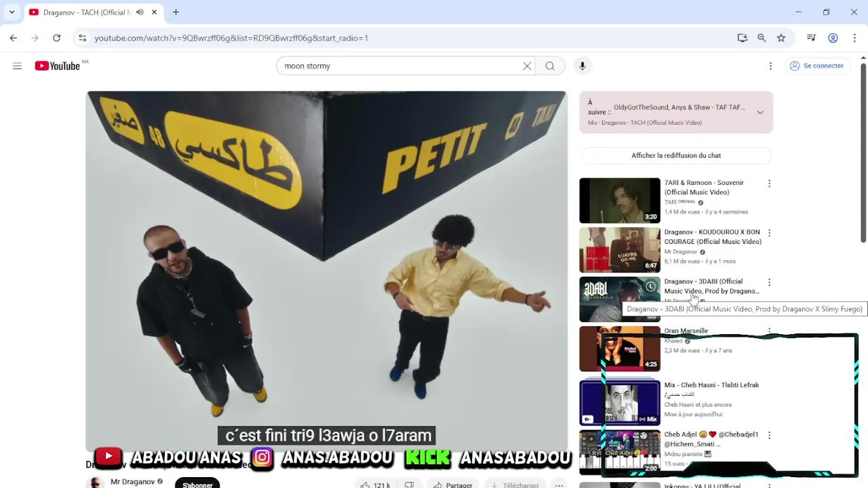Screen dimensions: 868x488
Task: Mute the tab via its speaker icon
Action: tap(140, 12)
